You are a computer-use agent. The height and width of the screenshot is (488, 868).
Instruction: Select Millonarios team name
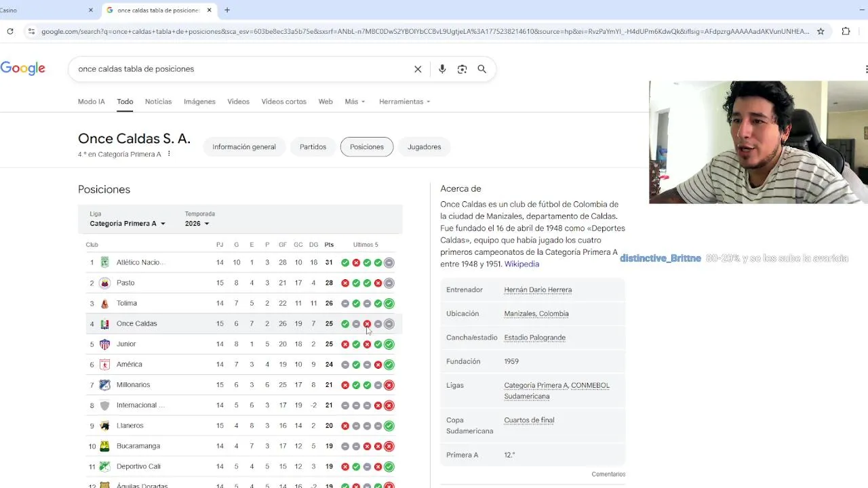pos(133,385)
